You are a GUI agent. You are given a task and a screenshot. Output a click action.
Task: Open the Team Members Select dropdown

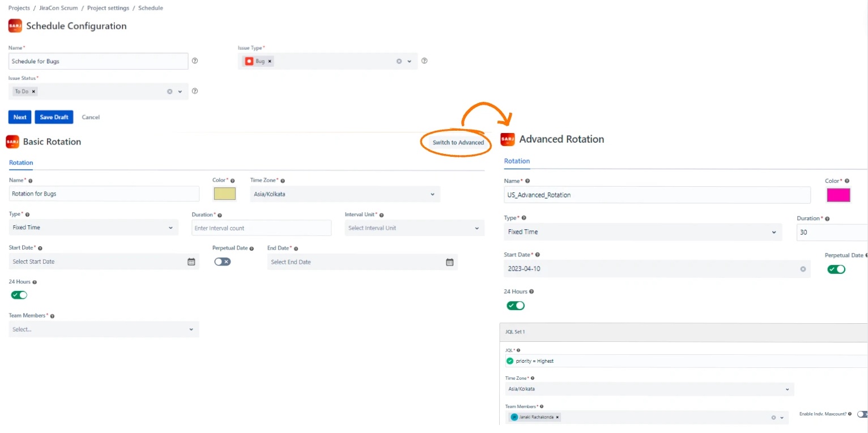point(104,329)
